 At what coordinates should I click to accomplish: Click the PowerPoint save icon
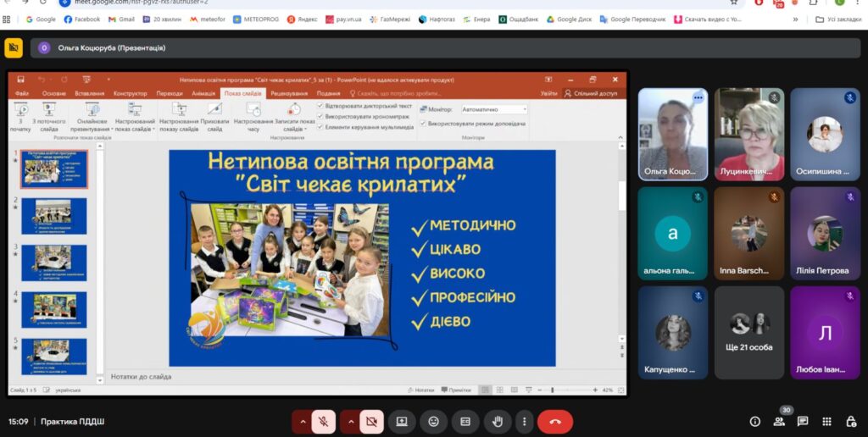[20, 80]
